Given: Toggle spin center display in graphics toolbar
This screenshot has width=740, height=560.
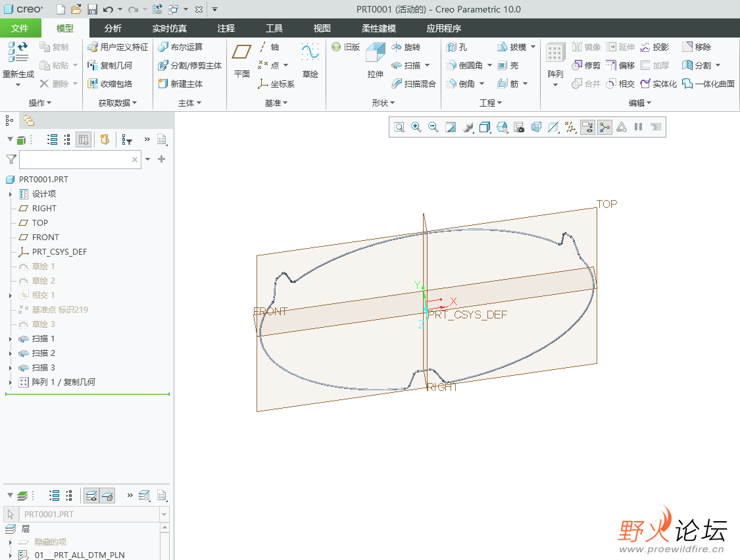Looking at the screenshot, I should pos(604,127).
